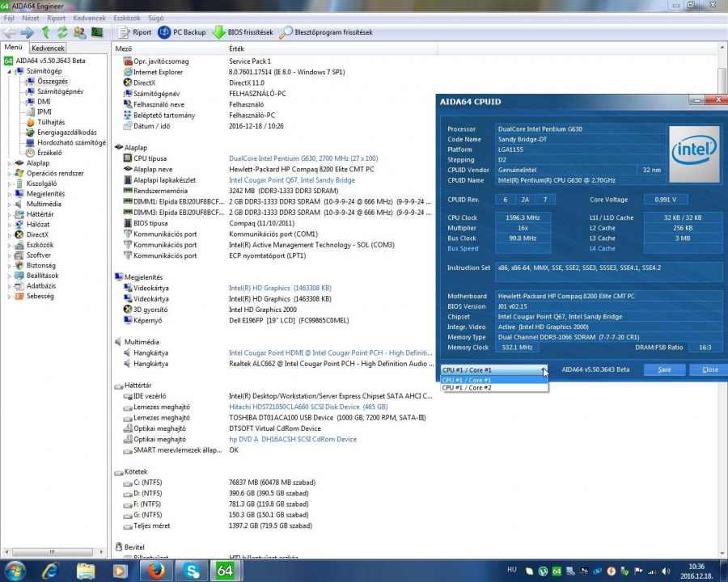Expand the Háttértár tree node
728x582 pixels.
tap(9, 214)
